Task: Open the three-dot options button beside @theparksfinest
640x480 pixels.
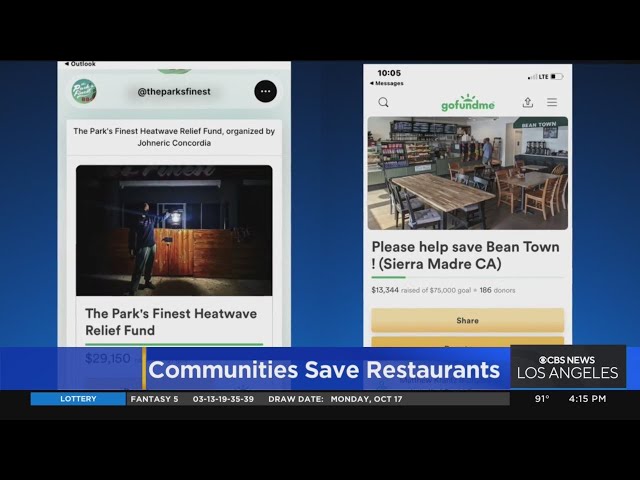Action: tap(265, 91)
